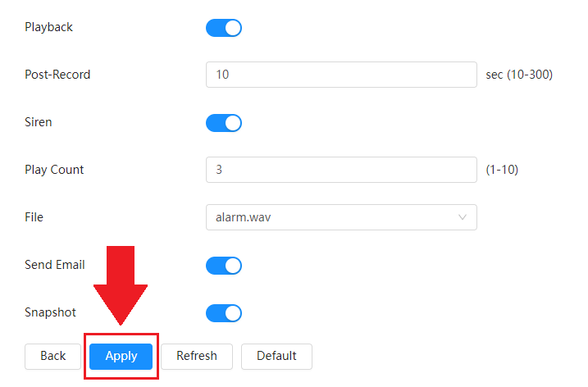The image size is (588, 387).
Task: Click the Send Email label
Action: [x=55, y=265]
